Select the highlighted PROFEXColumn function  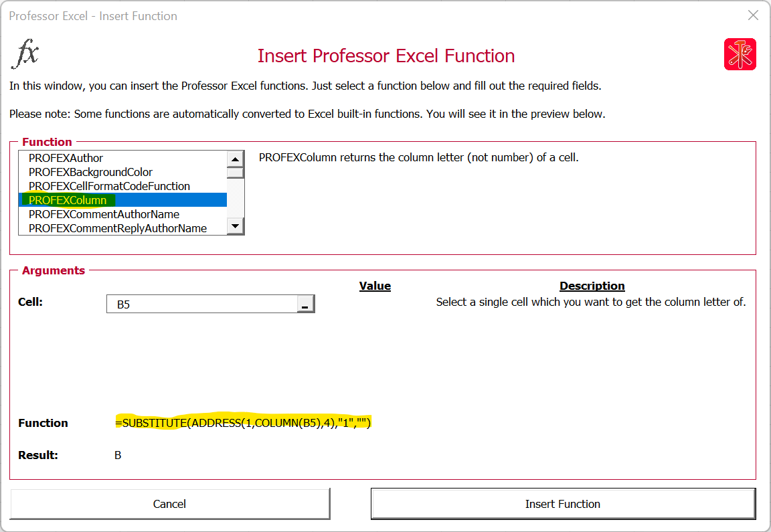pyautogui.click(x=67, y=199)
